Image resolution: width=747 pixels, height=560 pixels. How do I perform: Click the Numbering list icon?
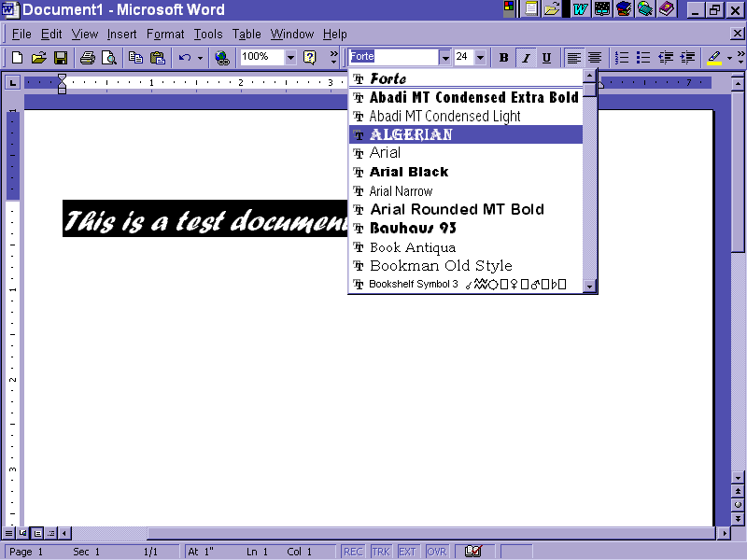tap(622, 58)
